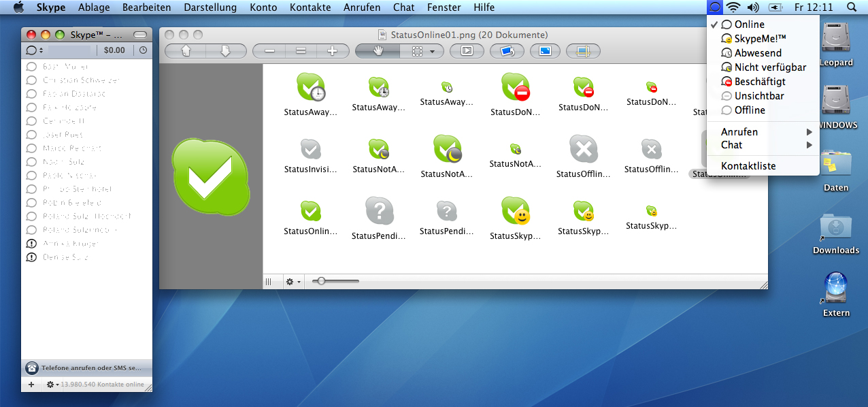Start the slideshow from Preview toolbar
The width and height of the screenshot is (868, 407).
pyautogui.click(x=467, y=50)
